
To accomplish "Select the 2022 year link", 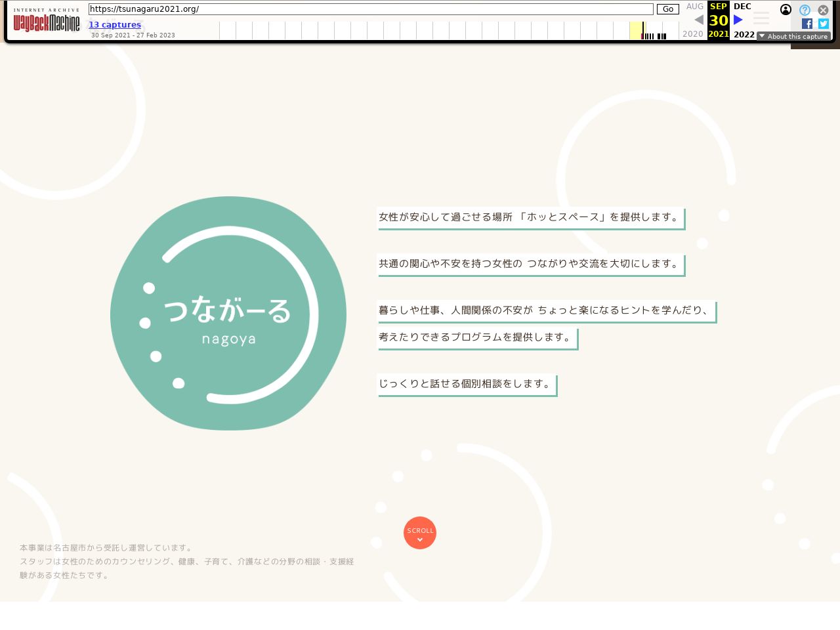I will 744,34.
